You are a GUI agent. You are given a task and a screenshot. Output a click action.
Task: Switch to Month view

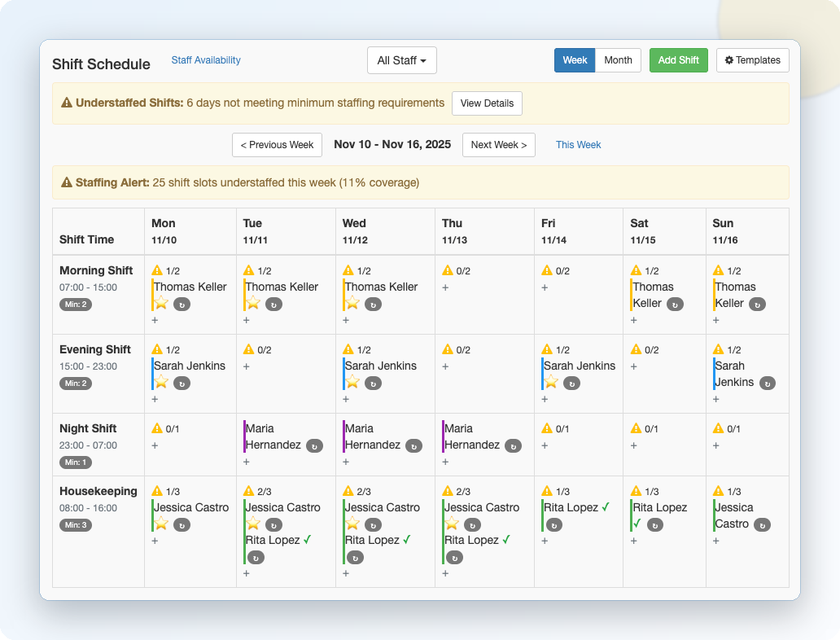click(x=619, y=60)
